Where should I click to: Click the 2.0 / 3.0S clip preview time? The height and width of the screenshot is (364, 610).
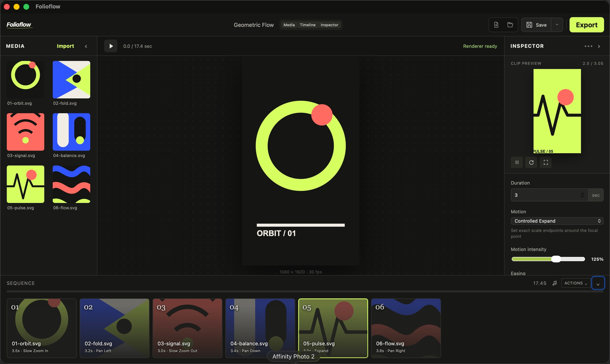(593, 63)
